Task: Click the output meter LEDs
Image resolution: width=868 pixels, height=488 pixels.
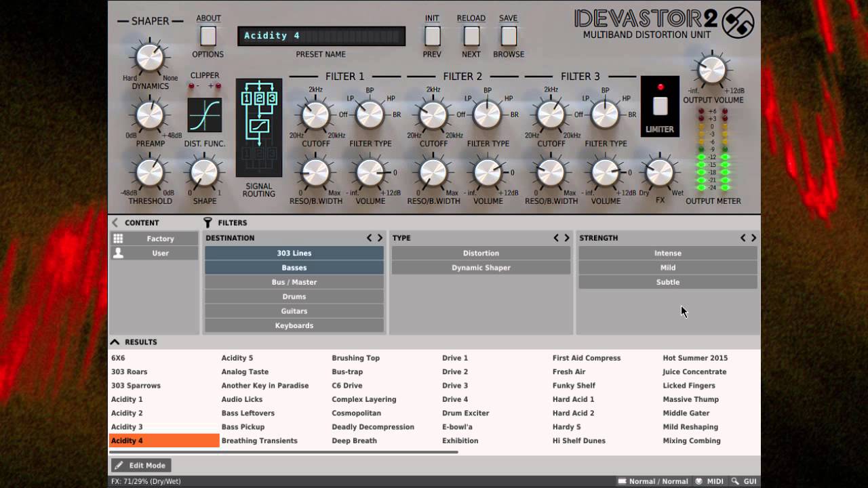Action: [713, 150]
